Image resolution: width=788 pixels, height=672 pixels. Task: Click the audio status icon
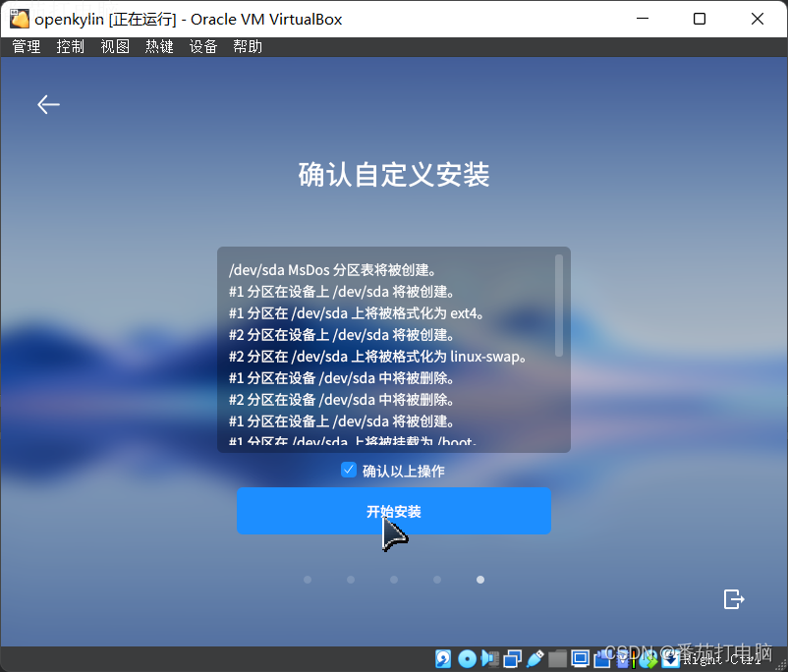point(489,659)
